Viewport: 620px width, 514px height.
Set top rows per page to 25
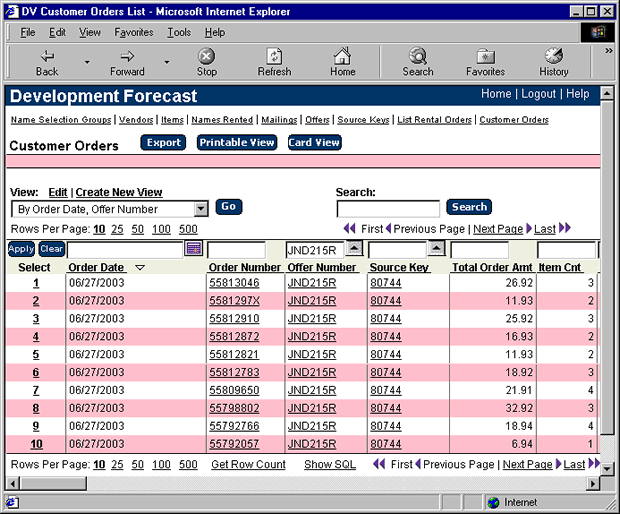(117, 229)
